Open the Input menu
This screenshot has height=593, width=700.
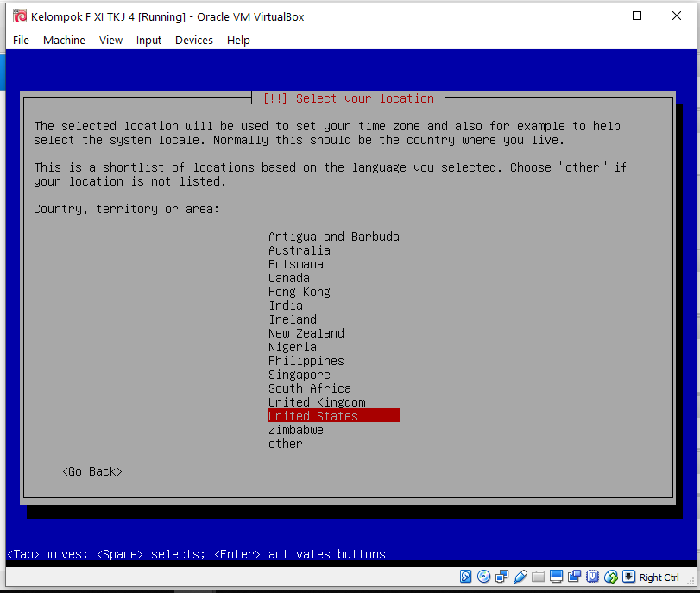148,41
